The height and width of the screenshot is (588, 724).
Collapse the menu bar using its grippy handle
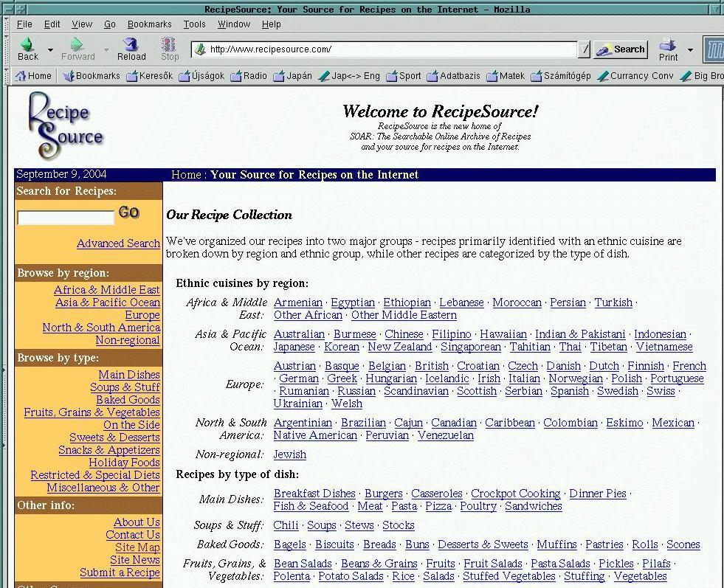(x=7, y=24)
